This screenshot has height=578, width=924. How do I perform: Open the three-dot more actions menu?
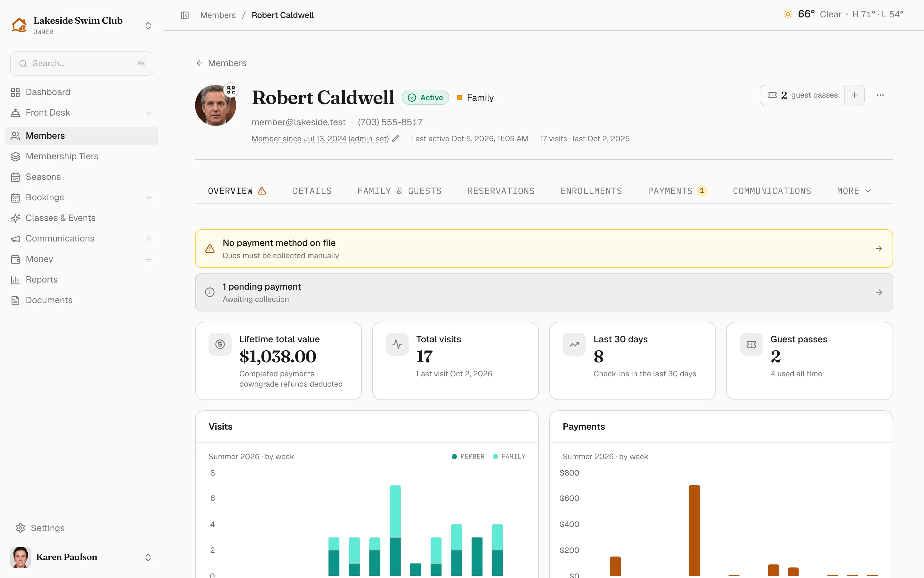coord(880,95)
